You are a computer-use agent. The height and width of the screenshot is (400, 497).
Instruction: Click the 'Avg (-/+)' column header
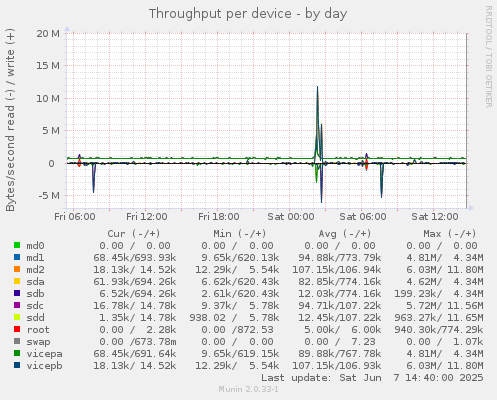(345, 234)
